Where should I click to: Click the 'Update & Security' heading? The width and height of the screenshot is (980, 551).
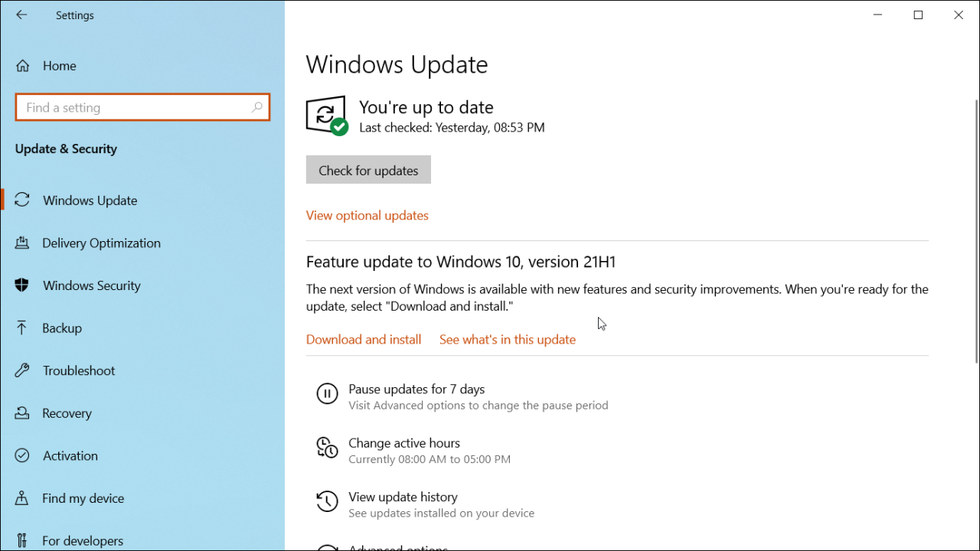pyautogui.click(x=66, y=149)
